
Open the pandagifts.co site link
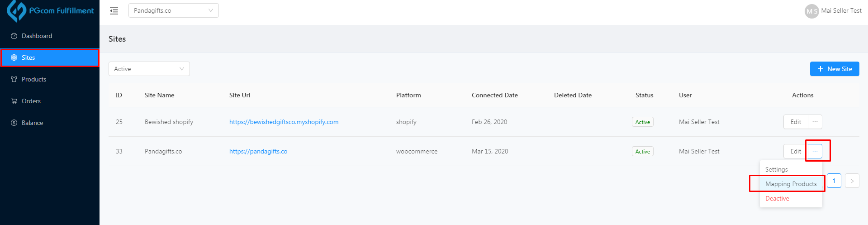click(258, 151)
